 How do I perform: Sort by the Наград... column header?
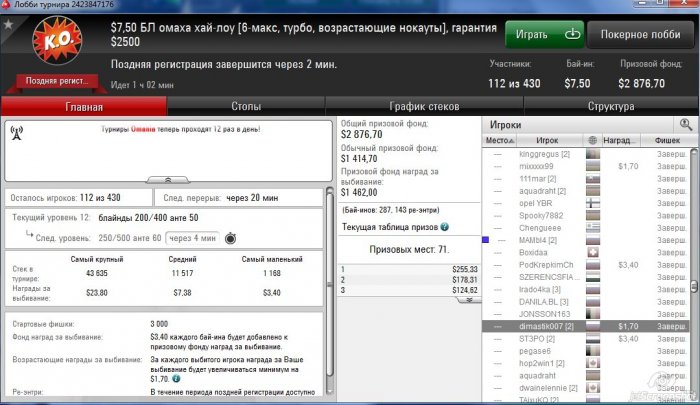click(621, 140)
